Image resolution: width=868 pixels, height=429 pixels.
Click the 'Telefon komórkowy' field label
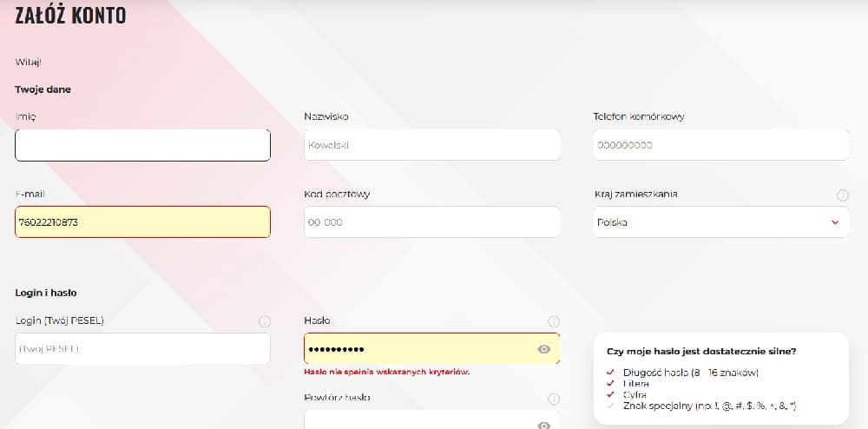point(638,116)
